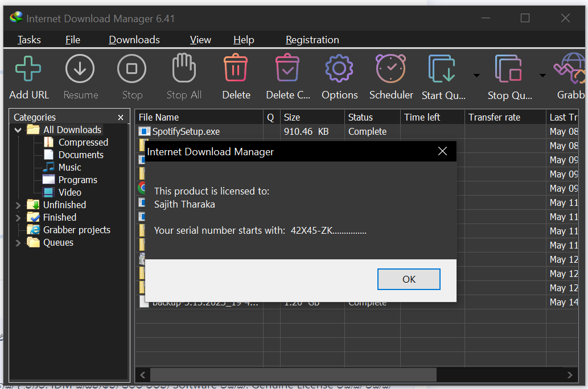Select the Documents category
Viewport: 588px width, 389px height.
pos(81,155)
